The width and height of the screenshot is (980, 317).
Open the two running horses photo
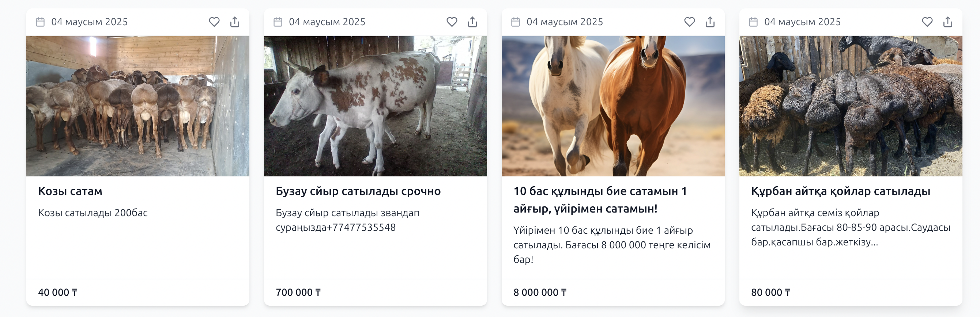pyautogui.click(x=613, y=106)
